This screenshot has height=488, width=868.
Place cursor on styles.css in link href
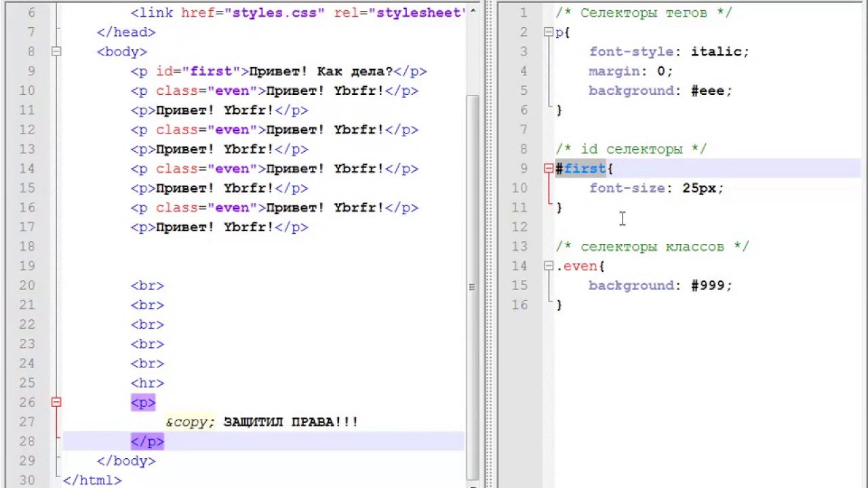click(274, 13)
